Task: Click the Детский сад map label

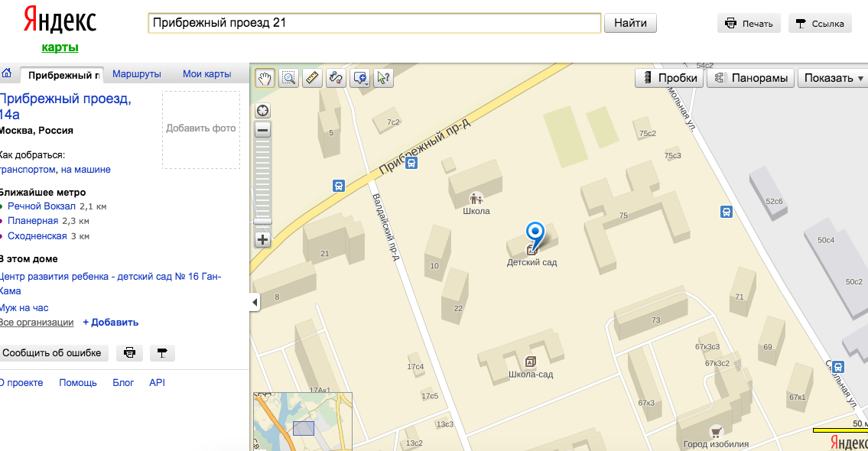Action: coord(532,263)
